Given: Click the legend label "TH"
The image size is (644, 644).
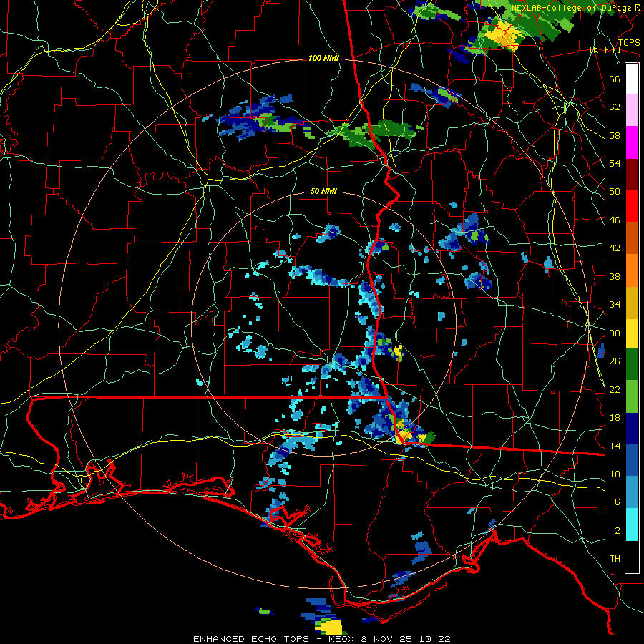Looking at the screenshot, I should [615, 559].
